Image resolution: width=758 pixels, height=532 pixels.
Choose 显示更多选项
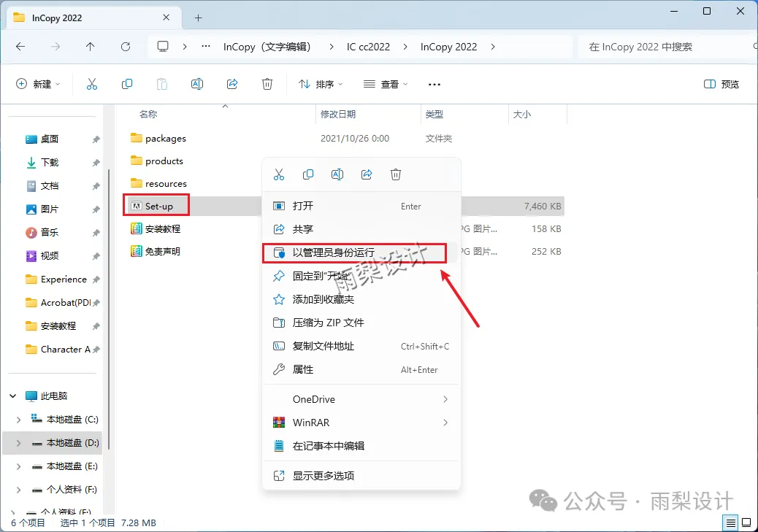coord(361,476)
